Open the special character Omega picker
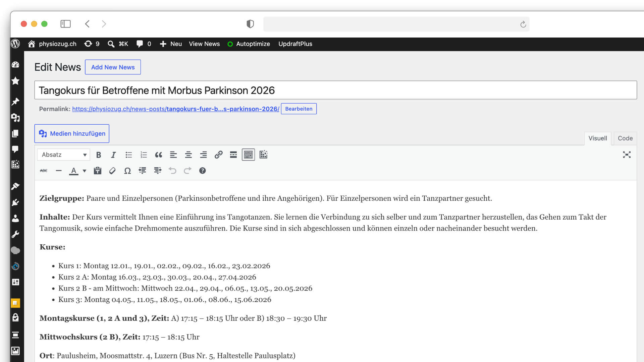The image size is (644, 362). (x=127, y=171)
